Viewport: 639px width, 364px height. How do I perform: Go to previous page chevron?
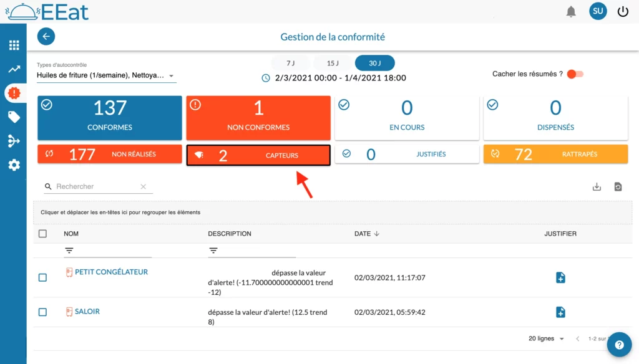pos(577,338)
